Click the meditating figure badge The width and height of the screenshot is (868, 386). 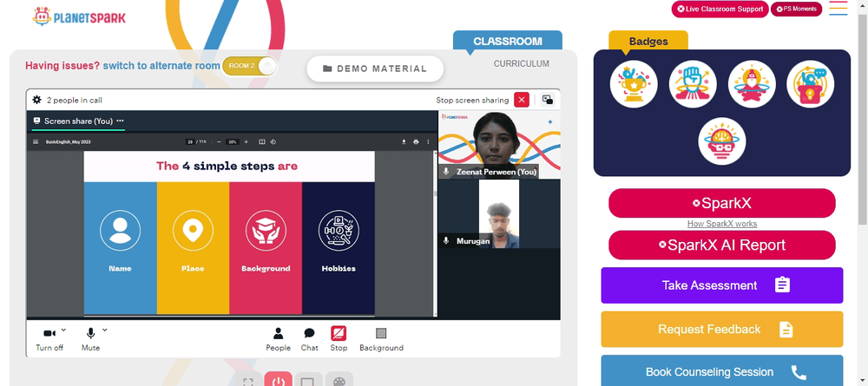pos(752,84)
